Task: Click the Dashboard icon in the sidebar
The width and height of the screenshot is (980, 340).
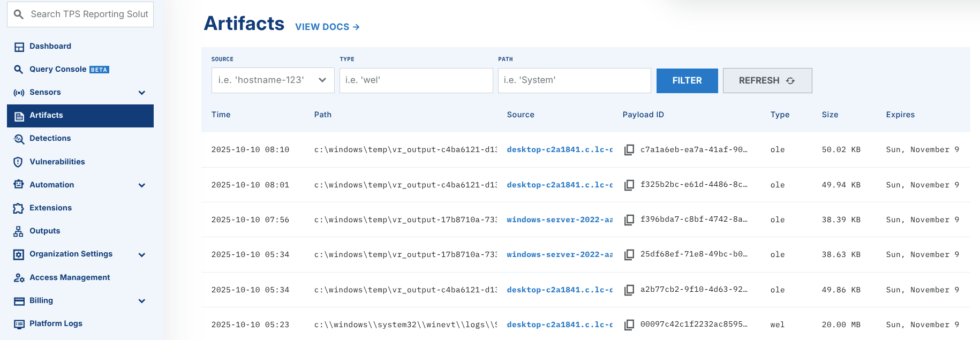Action: pyautogui.click(x=19, y=47)
